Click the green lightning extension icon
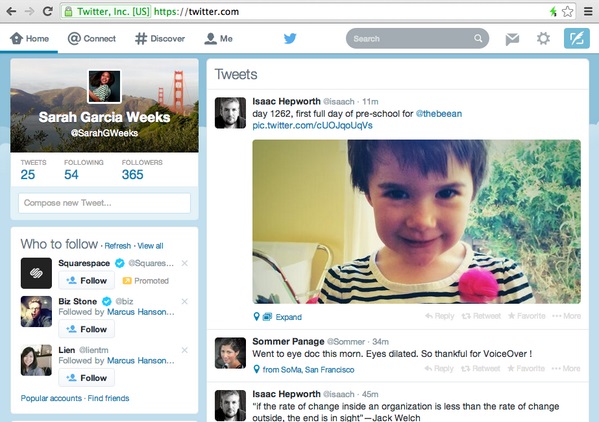Screen dimensions: 599x422 [x=553, y=11]
